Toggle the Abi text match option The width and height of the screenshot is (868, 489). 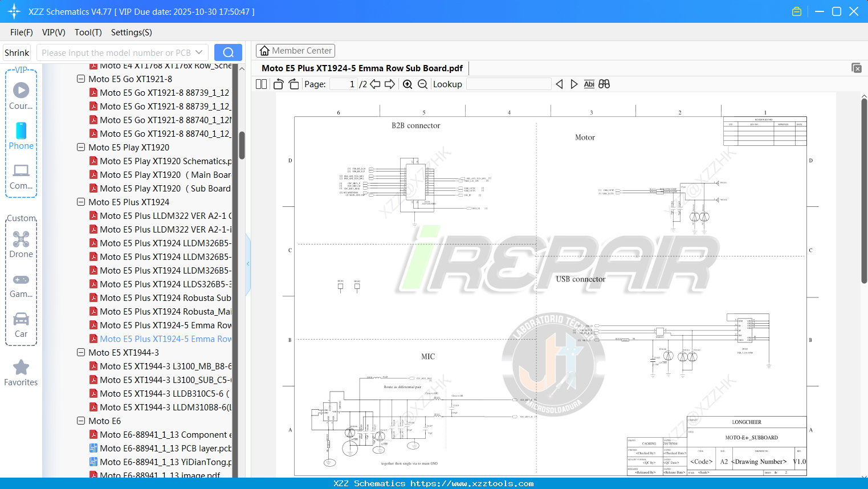(x=589, y=84)
